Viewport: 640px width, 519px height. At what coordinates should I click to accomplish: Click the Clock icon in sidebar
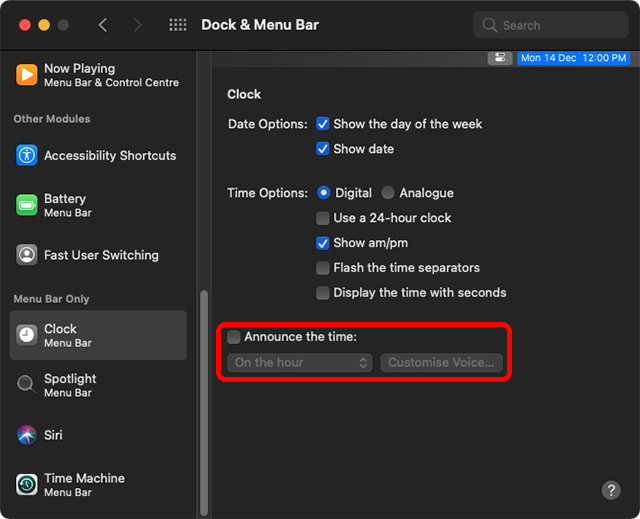coord(27,335)
